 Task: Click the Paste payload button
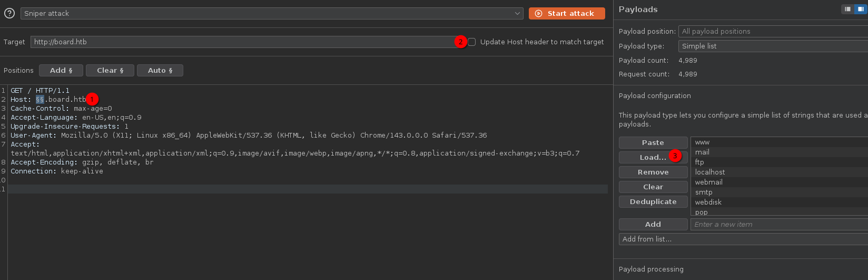[653, 142]
